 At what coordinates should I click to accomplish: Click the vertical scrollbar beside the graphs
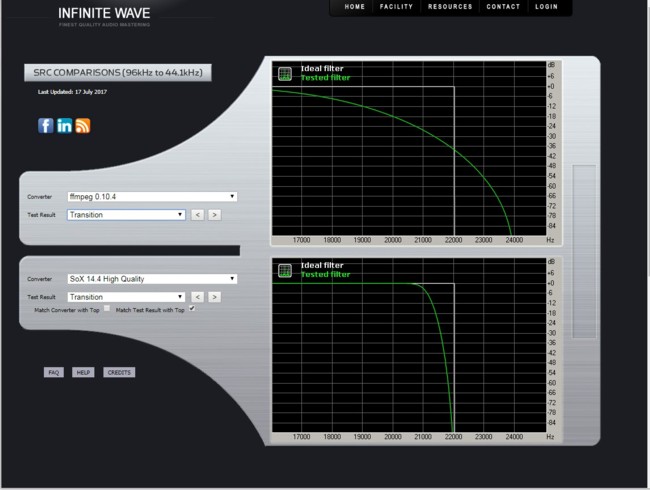584,251
